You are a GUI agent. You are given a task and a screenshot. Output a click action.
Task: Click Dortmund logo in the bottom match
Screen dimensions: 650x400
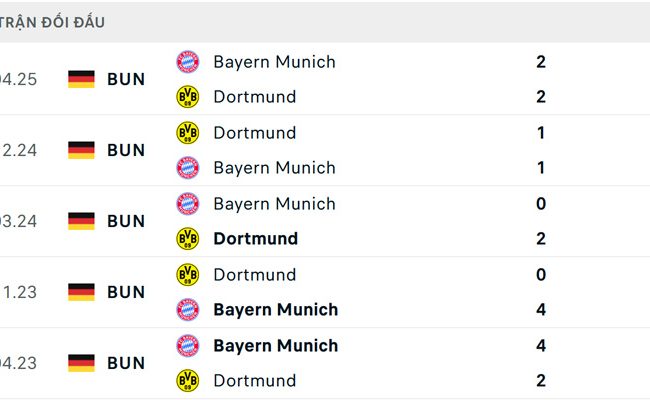(x=187, y=381)
